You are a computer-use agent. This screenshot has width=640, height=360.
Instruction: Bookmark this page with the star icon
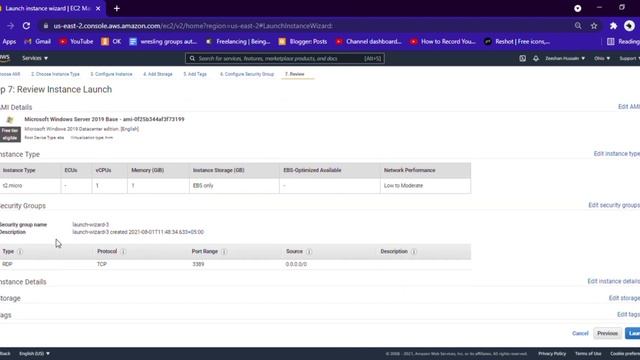[594, 26]
